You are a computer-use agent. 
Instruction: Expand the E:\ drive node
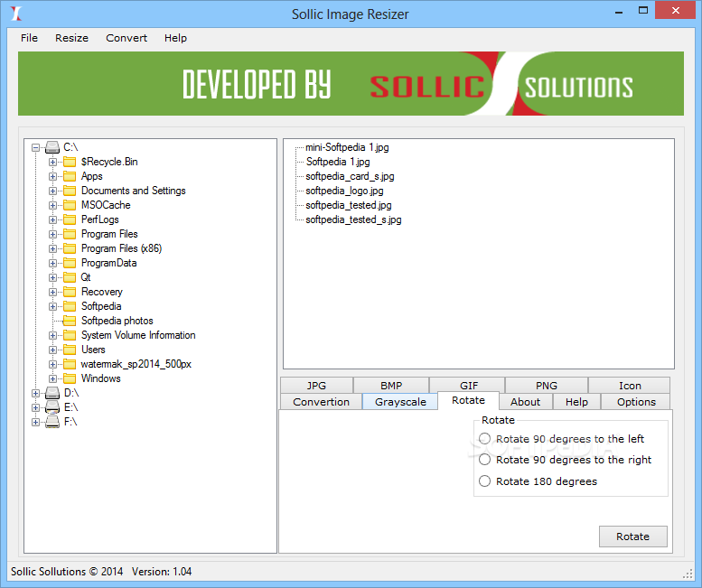point(36,407)
